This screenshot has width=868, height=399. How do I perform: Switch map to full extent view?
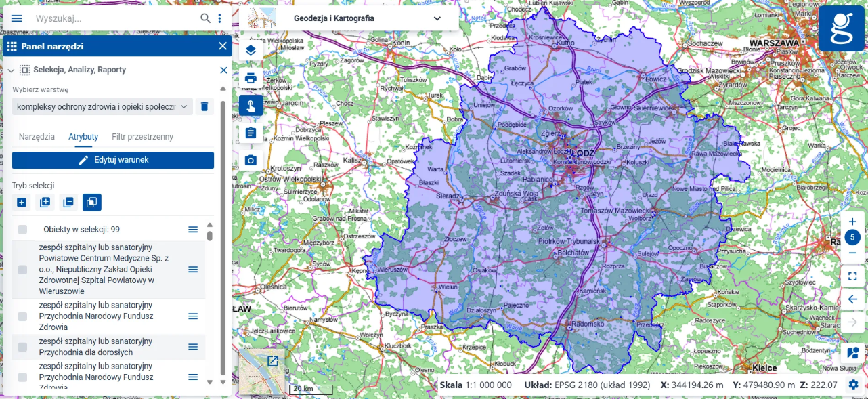[852, 276]
